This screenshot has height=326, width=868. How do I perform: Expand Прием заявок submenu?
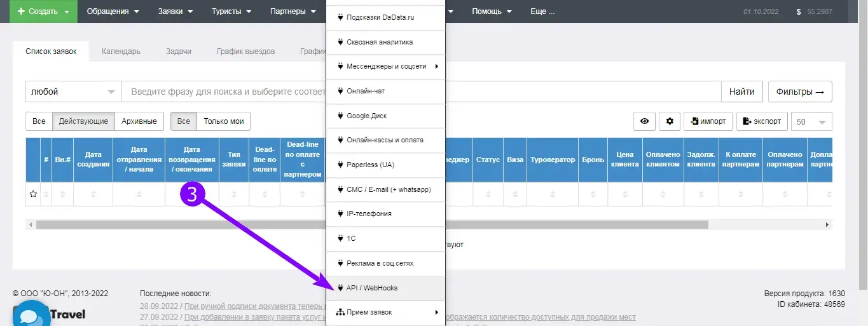point(385,312)
